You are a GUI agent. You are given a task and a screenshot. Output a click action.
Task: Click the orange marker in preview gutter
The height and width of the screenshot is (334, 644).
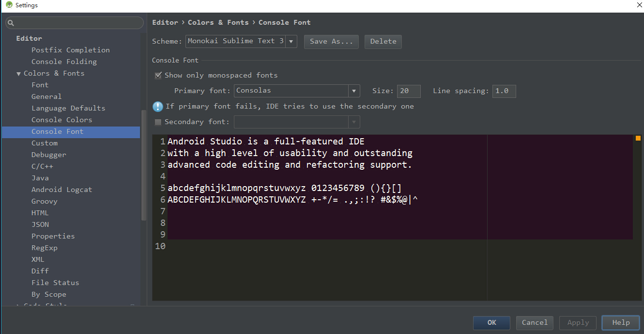coord(638,138)
